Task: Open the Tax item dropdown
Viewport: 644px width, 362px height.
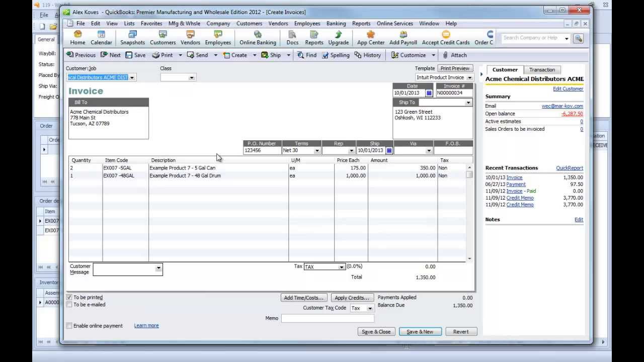Action: (341, 267)
